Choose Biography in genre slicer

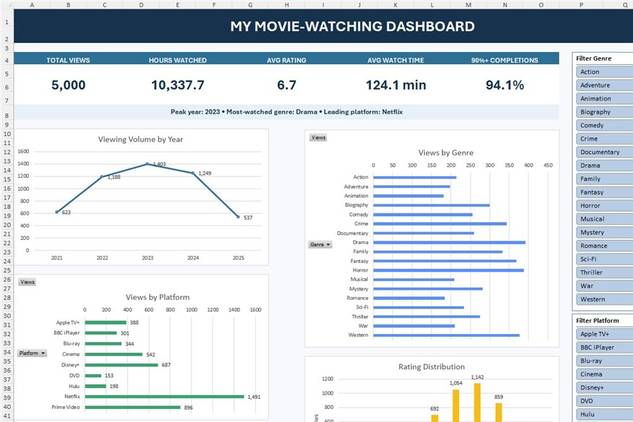(604, 112)
